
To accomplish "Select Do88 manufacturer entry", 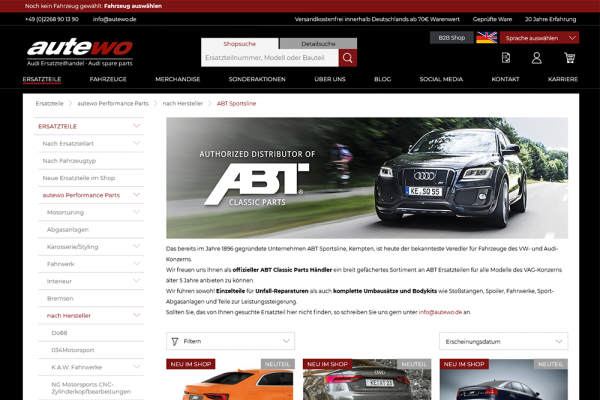I will 59,333.
